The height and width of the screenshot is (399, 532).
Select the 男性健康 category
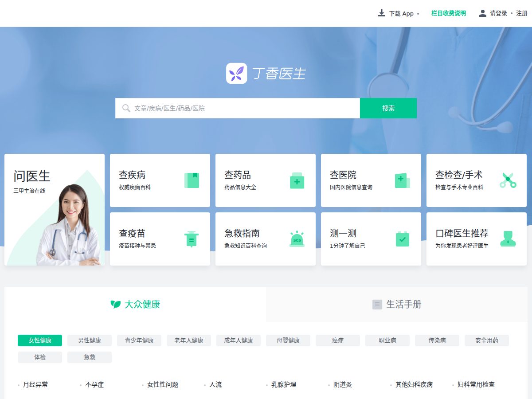tap(90, 340)
